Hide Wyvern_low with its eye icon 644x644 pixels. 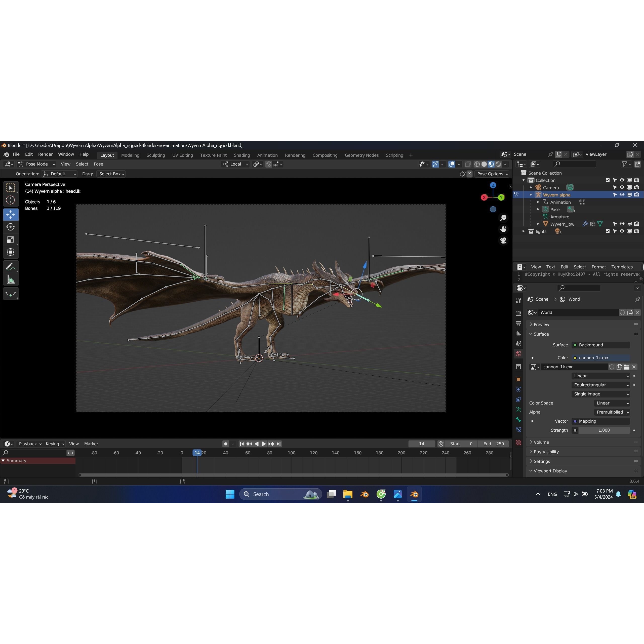(622, 224)
